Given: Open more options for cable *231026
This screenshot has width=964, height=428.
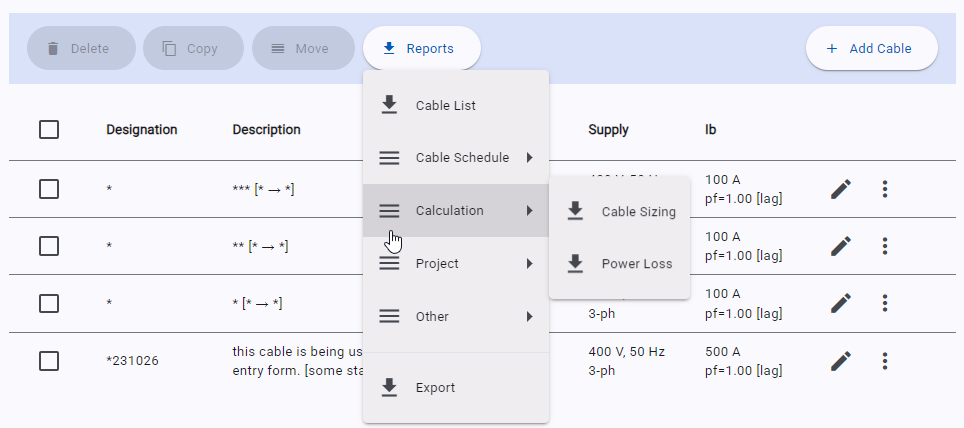Looking at the screenshot, I should coord(885,361).
